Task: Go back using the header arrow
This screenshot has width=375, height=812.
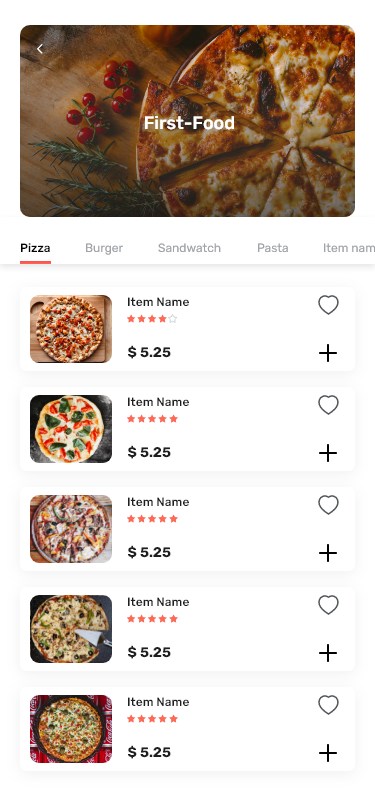Action: pos(40,49)
